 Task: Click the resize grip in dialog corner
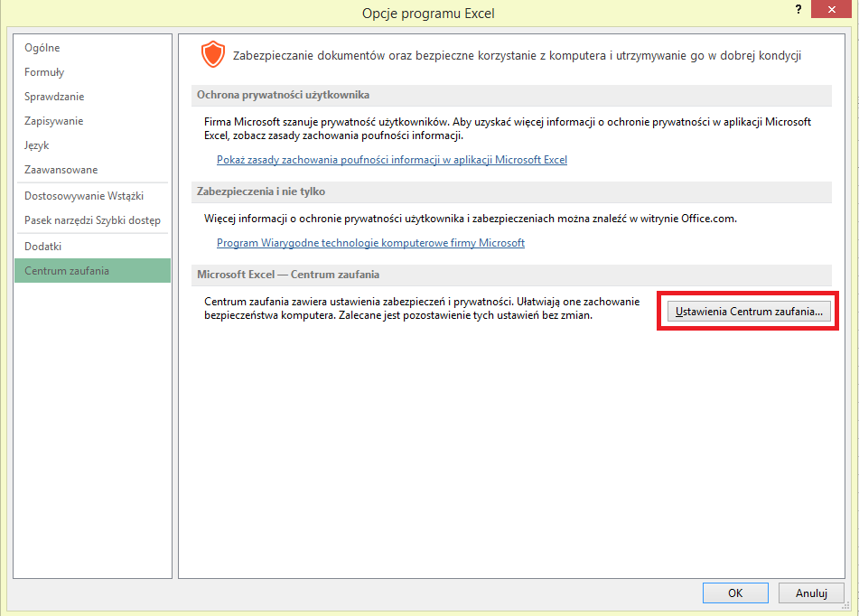coord(845,605)
